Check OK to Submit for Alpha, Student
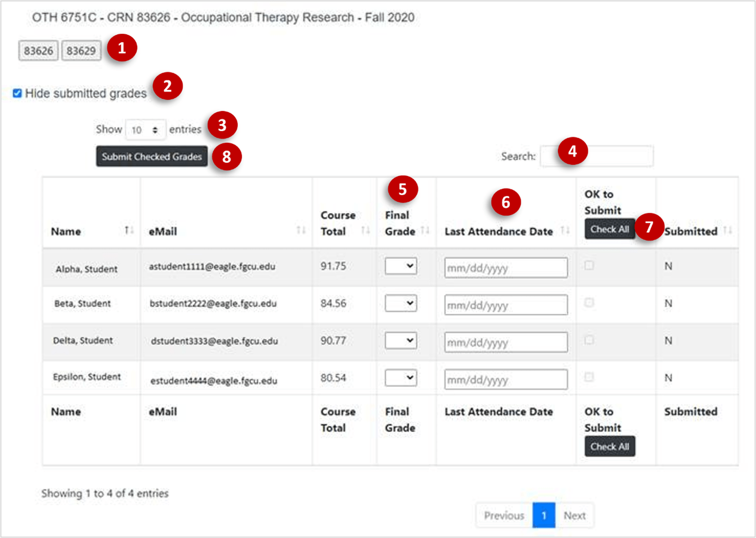Image resolution: width=756 pixels, height=538 pixels. pos(589,266)
